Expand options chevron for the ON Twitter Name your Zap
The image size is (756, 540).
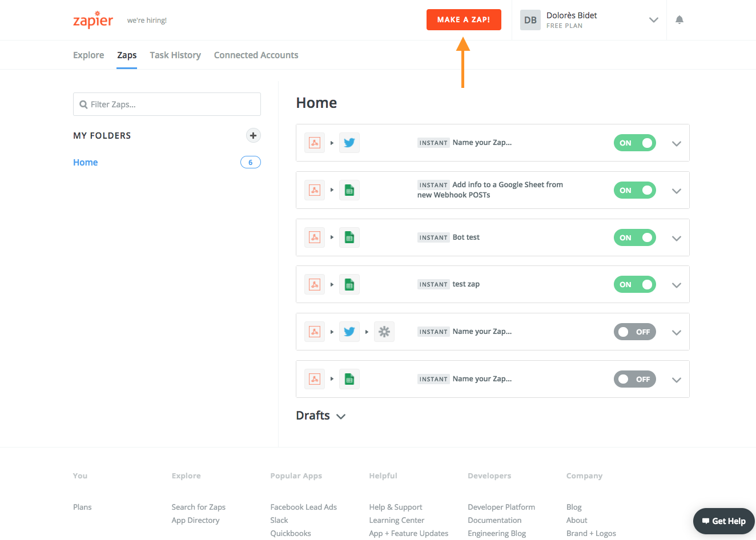[677, 144]
